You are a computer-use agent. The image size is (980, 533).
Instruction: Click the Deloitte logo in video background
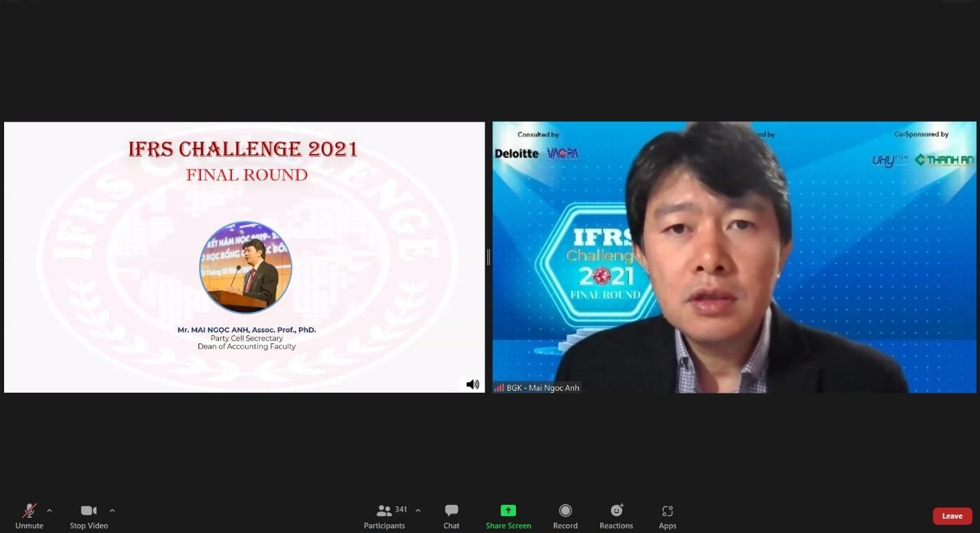[517, 154]
